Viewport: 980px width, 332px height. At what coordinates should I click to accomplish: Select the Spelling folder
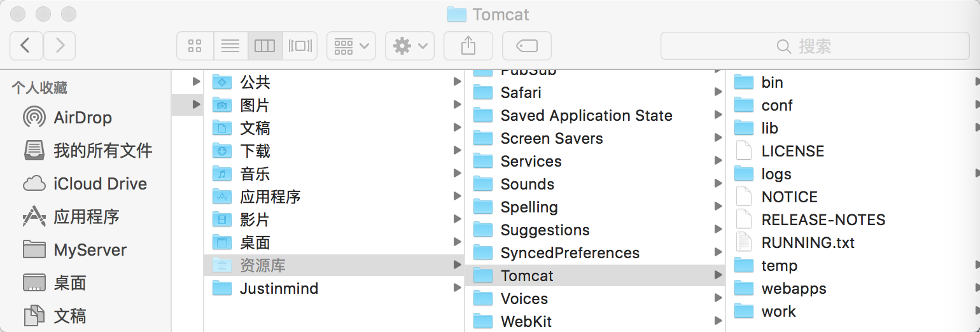click(x=595, y=207)
